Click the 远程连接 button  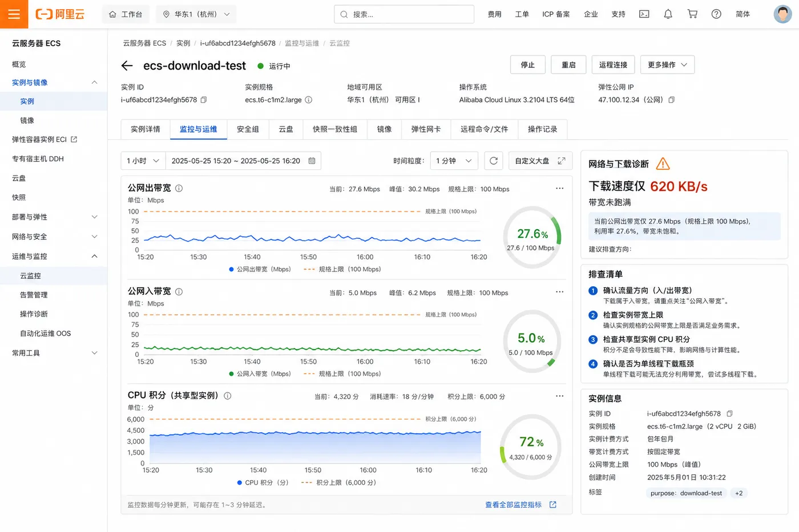click(613, 65)
